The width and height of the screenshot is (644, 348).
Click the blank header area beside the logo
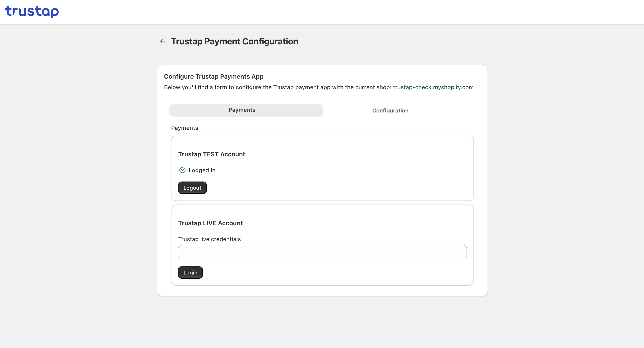325,12
